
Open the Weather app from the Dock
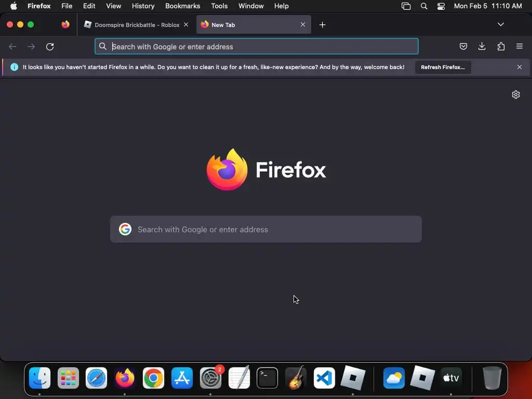point(394,378)
